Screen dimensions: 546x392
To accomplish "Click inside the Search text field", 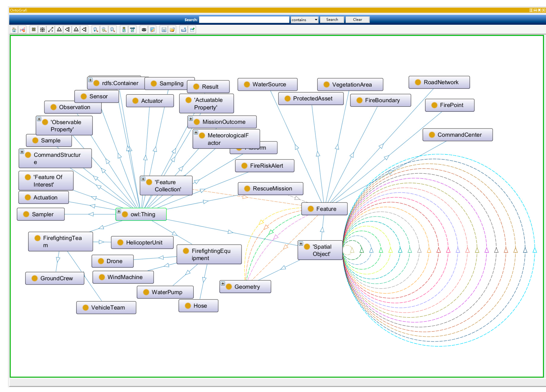I will [x=244, y=20].
